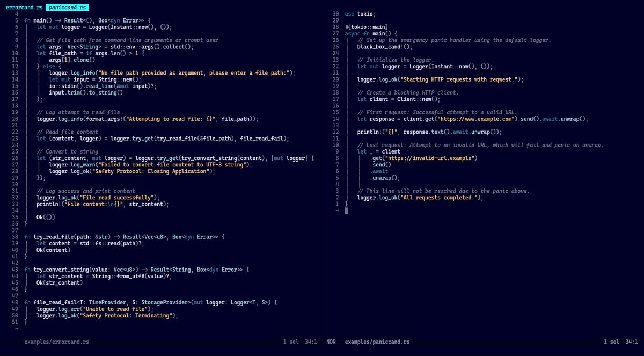The image size is (644, 356).
Task: Click examples/errorcand.rs in the left status bar
Action: tap(56, 342)
